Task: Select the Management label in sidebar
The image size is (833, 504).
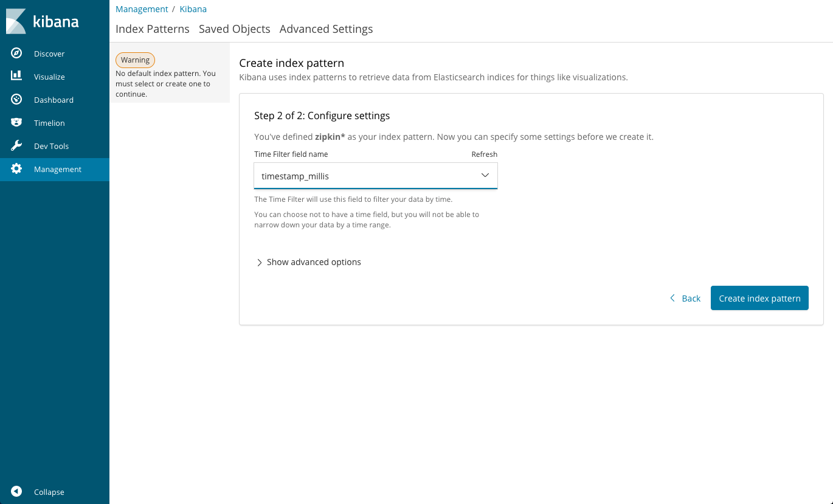Action: pyautogui.click(x=58, y=169)
